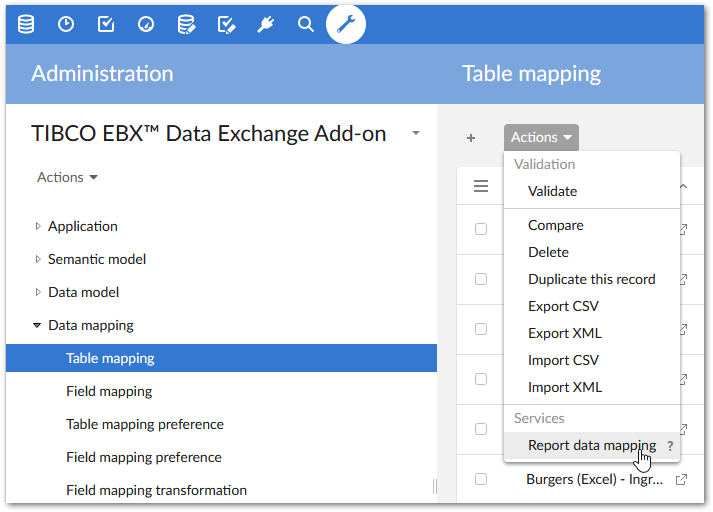Select the wrench administration icon
The height and width of the screenshot is (512, 713).
pyautogui.click(x=346, y=24)
